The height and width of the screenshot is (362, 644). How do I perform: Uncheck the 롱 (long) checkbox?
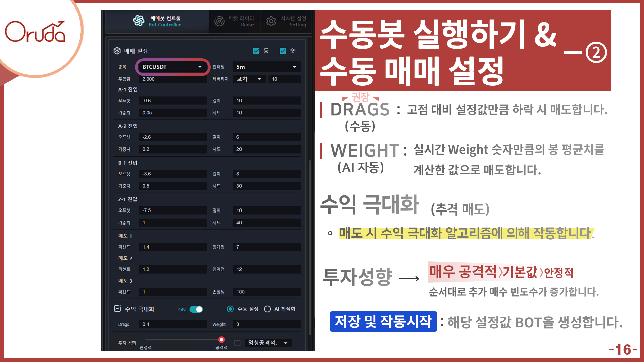pos(256,51)
